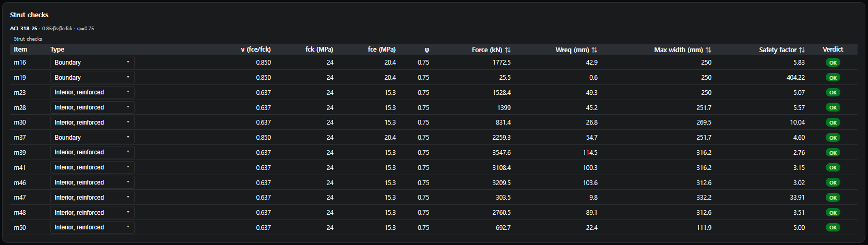Open Type dropdown for strut m41
This screenshot has height=245, width=868.
(x=92, y=167)
